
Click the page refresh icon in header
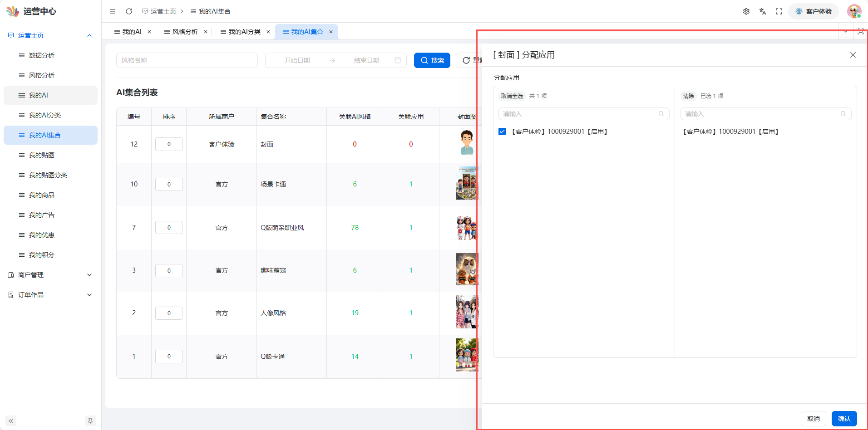click(x=129, y=11)
